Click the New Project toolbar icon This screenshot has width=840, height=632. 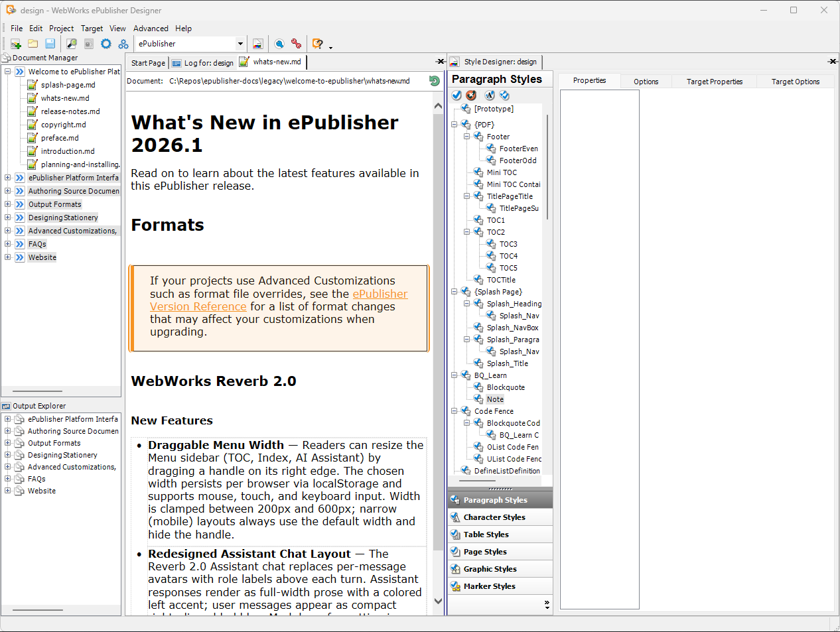[x=16, y=44]
